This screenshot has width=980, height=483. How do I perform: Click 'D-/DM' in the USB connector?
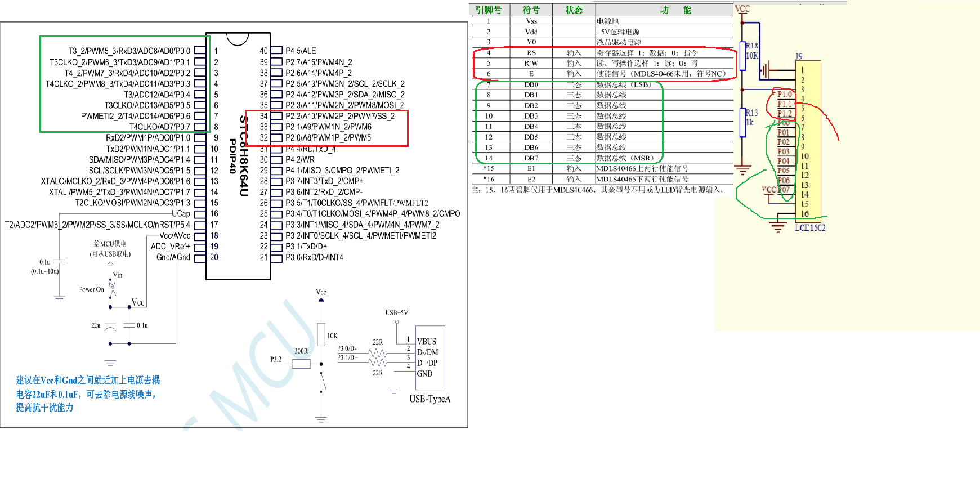tap(427, 352)
